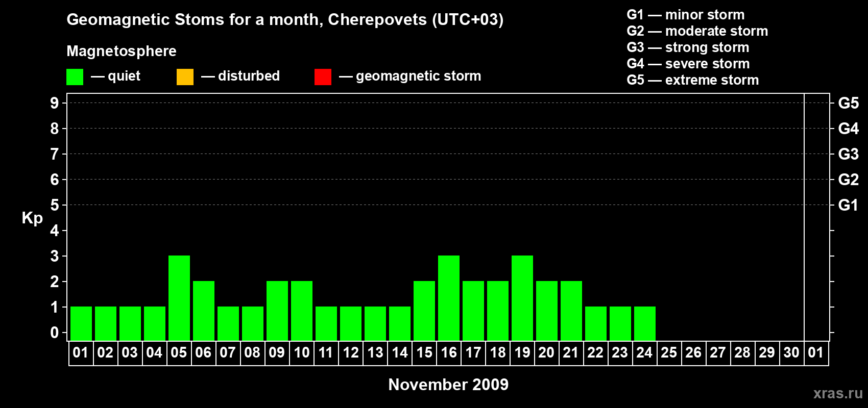Click the orange disturbed legend swatch
868x408 pixels.
click(x=185, y=77)
